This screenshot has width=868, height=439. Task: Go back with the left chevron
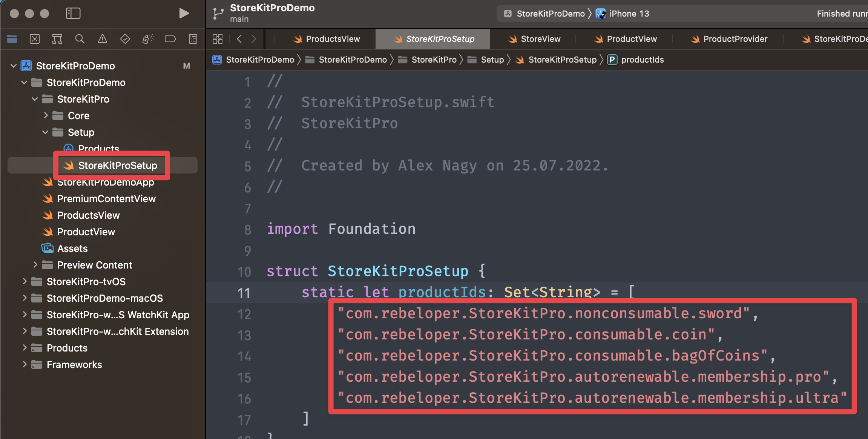239,39
